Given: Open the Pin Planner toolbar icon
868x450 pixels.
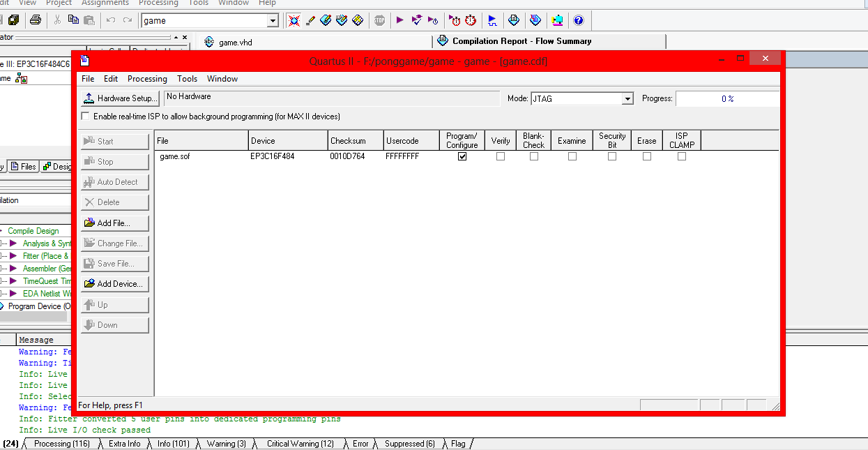Looking at the screenshot, I should pyautogui.click(x=326, y=20).
